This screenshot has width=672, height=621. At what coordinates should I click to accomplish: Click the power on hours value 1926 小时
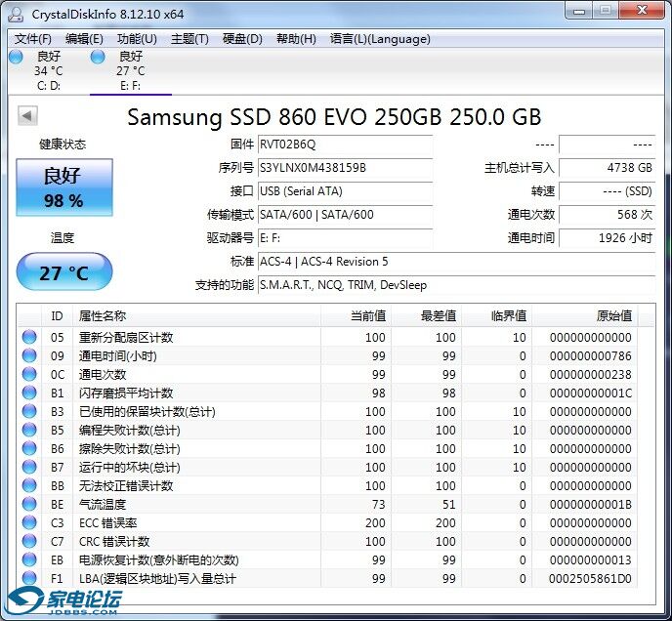point(608,238)
